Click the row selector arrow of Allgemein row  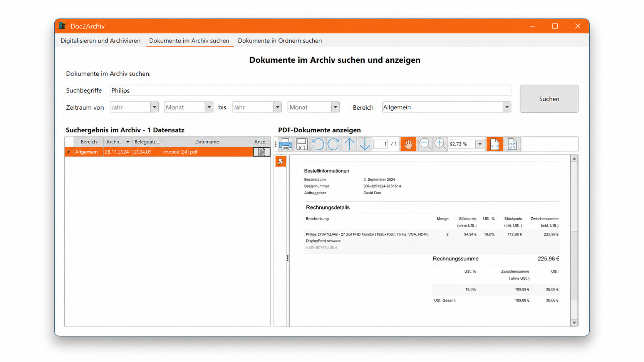(x=69, y=152)
